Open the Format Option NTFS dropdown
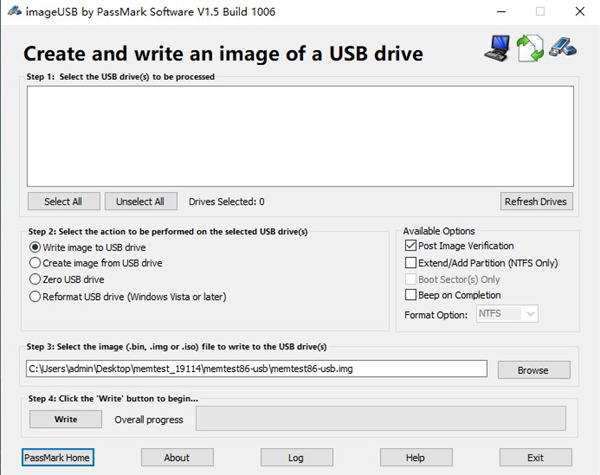The height and width of the screenshot is (475, 600). point(507,314)
